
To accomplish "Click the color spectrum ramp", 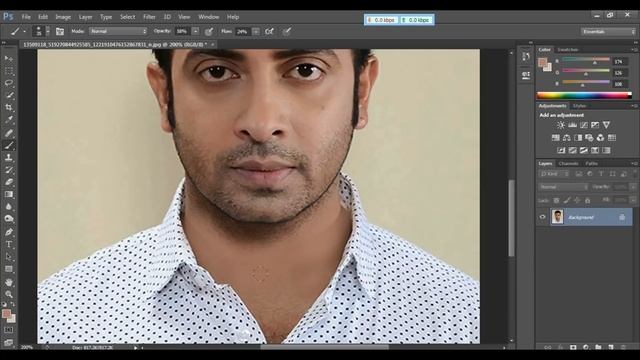I will (x=584, y=96).
